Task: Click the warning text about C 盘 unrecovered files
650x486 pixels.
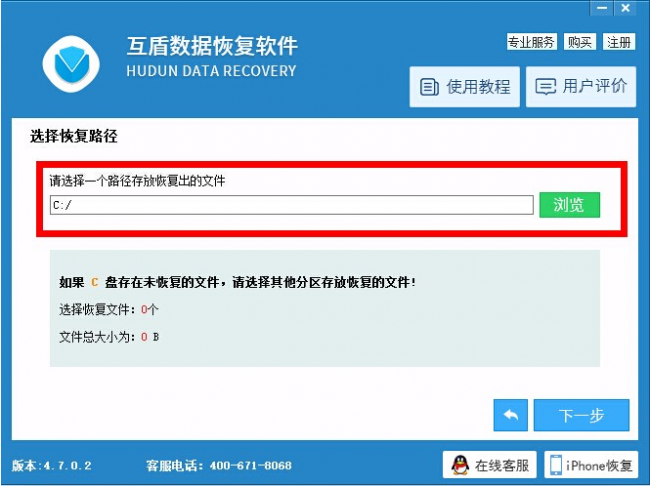Action: pos(237,282)
